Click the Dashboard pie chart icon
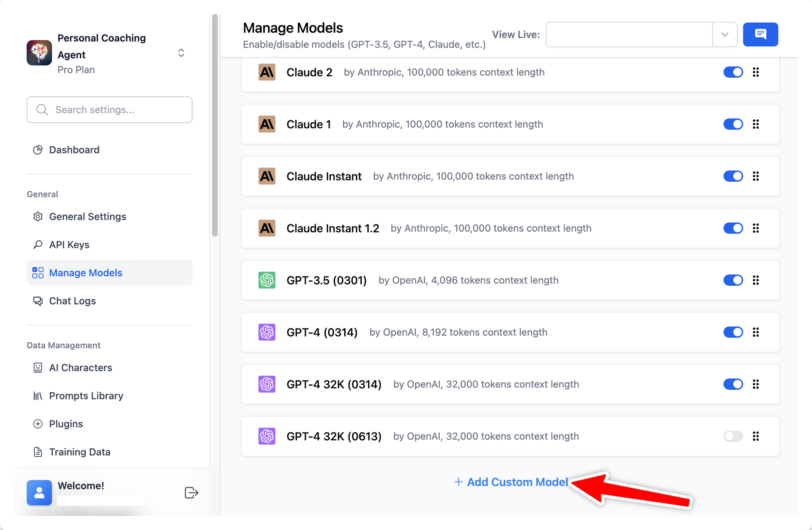The image size is (812, 530). (38, 150)
